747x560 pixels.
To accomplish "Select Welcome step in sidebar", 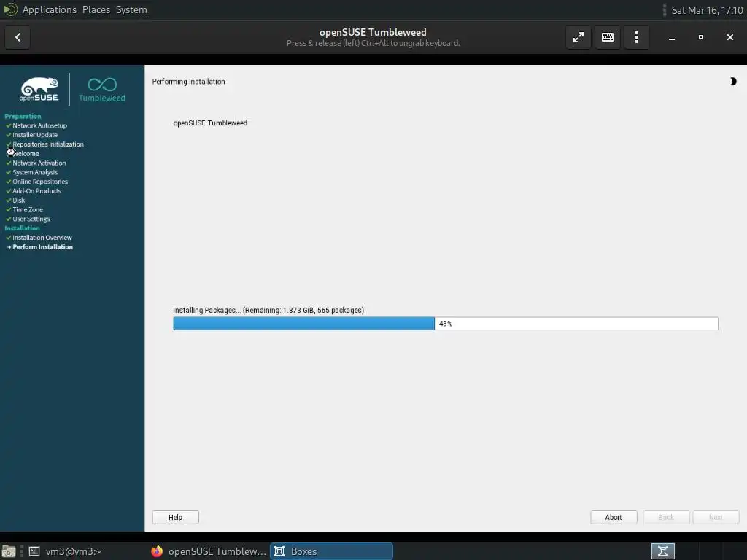I will 26,153.
